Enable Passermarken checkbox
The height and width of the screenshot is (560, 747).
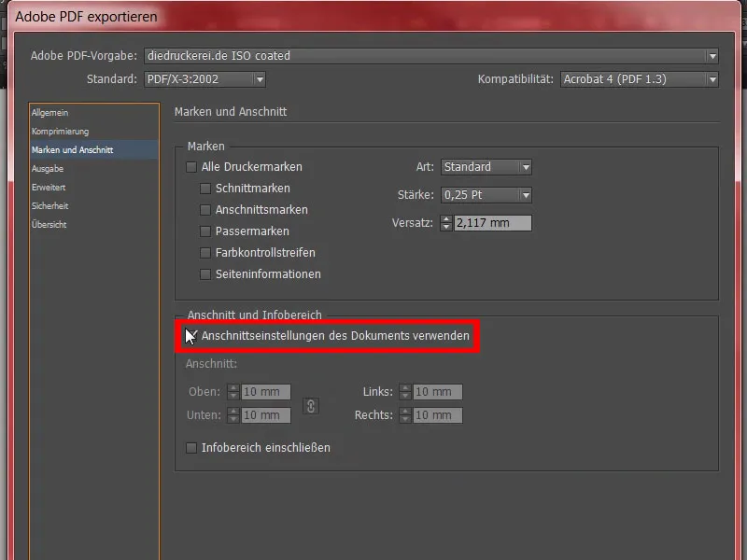[205, 231]
